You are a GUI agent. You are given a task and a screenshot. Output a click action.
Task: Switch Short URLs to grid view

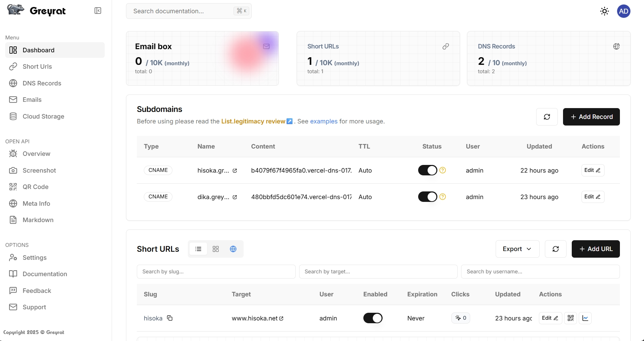216,249
